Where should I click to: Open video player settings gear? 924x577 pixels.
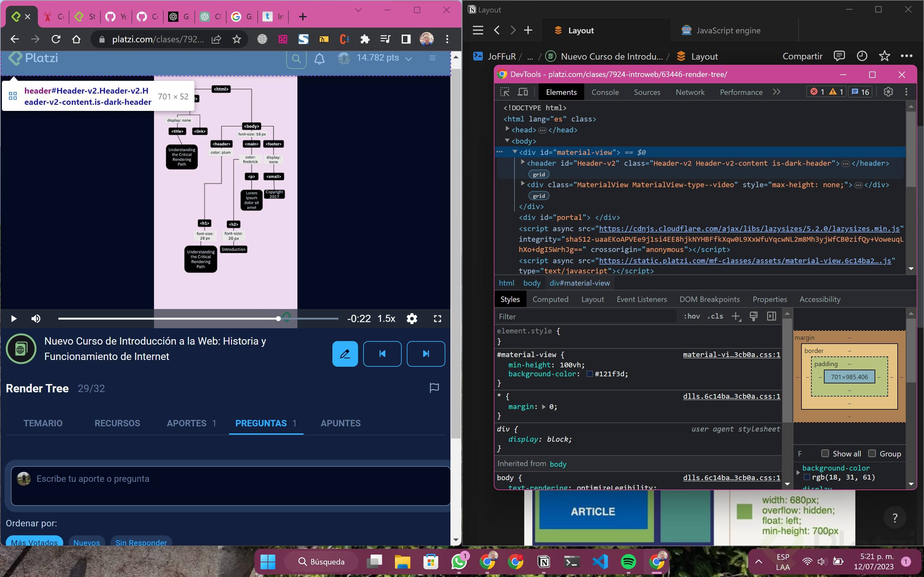pyautogui.click(x=412, y=319)
